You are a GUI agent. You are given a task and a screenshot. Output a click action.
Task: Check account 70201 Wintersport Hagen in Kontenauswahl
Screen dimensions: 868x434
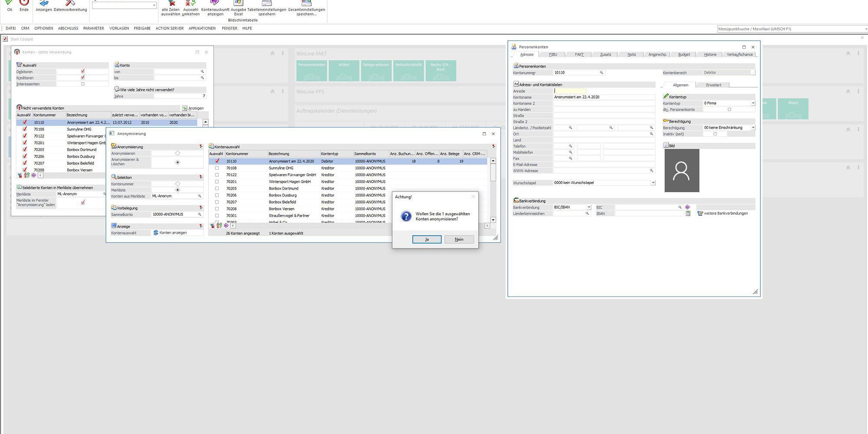point(217,182)
